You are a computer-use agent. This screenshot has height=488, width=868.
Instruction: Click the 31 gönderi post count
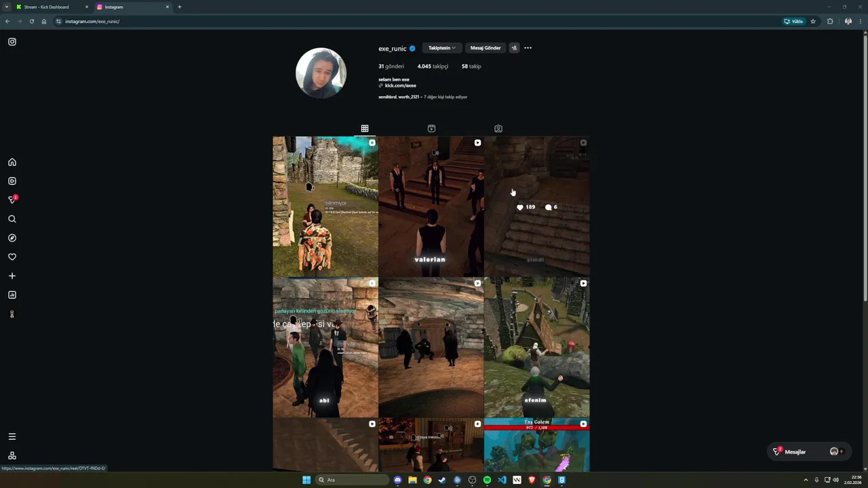point(391,66)
